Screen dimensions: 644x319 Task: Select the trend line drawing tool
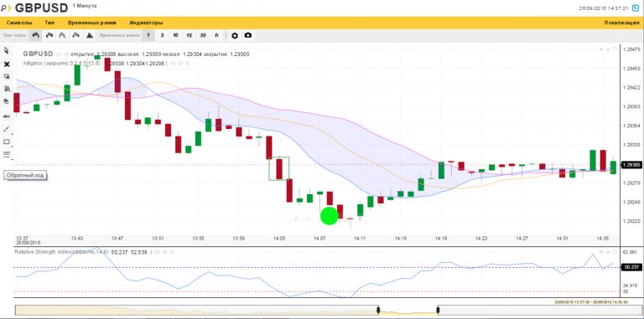pyautogui.click(x=7, y=129)
